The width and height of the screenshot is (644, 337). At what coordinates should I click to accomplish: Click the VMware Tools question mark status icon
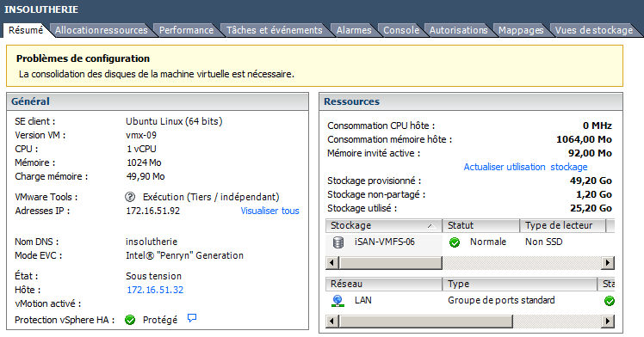click(x=130, y=197)
